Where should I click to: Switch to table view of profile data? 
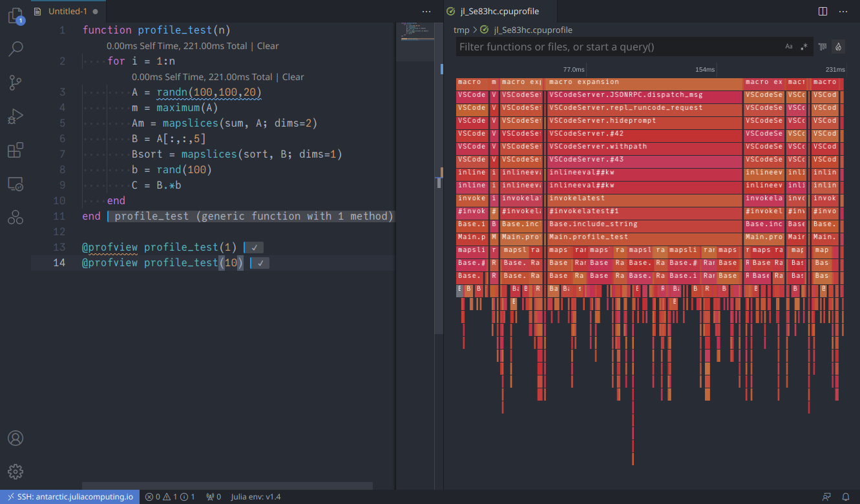point(821,46)
